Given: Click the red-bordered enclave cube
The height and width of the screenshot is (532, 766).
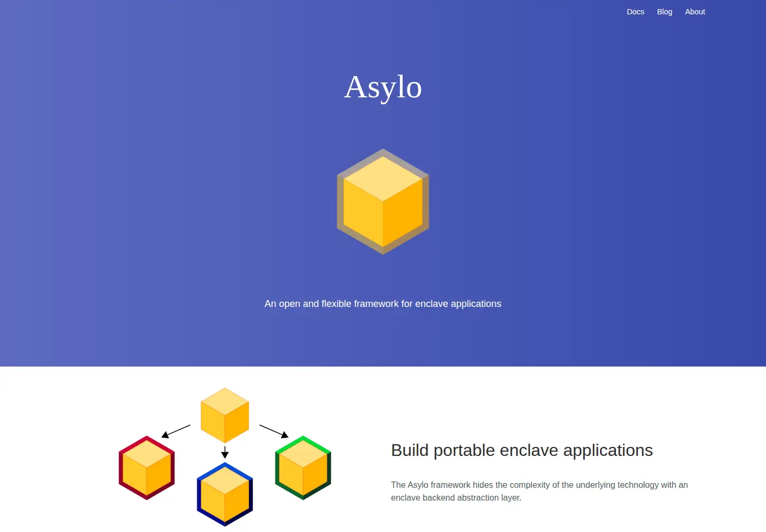Looking at the screenshot, I should pos(147,468).
